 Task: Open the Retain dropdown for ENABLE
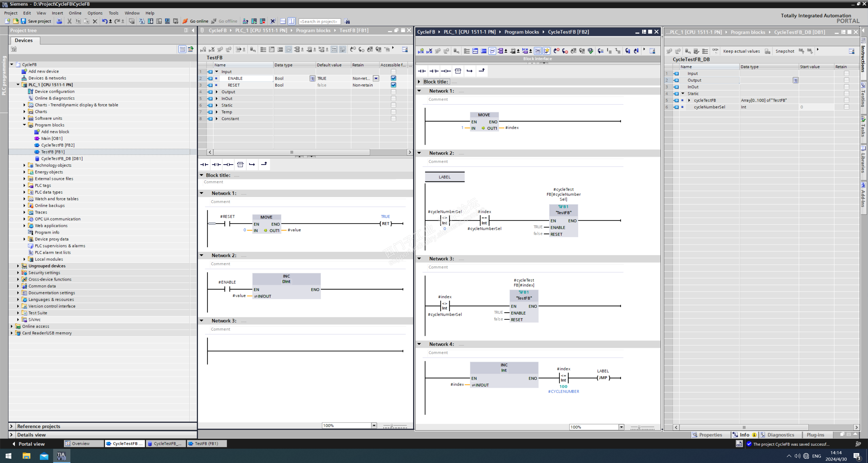[x=376, y=78]
